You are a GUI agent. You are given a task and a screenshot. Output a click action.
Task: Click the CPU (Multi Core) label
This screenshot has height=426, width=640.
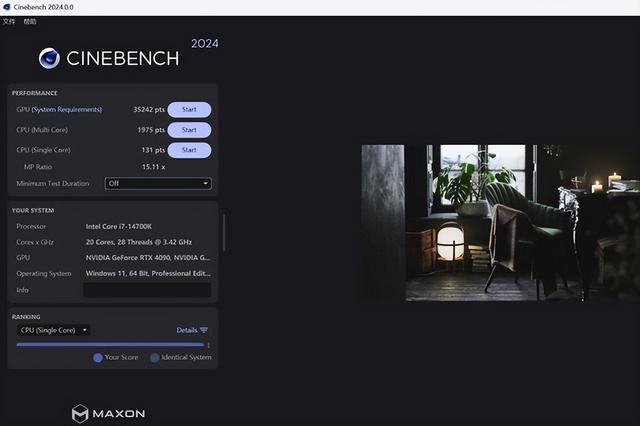click(x=42, y=130)
